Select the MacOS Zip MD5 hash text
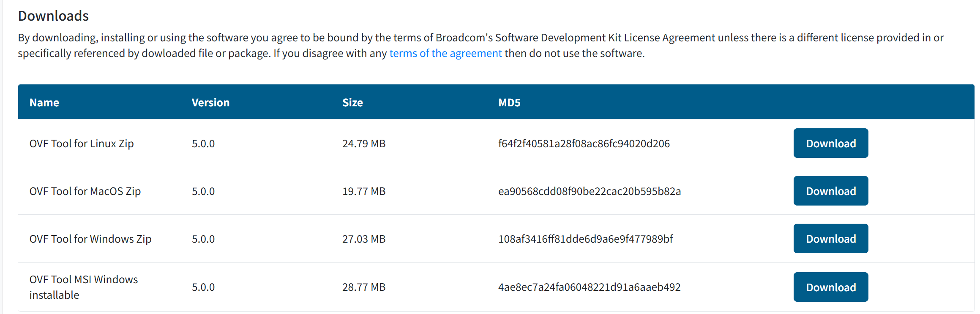Screen dimensions: 980x314 click(590, 191)
